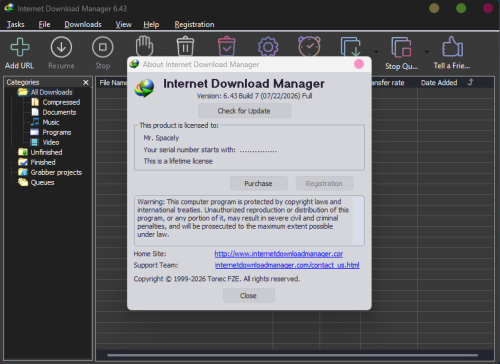Select All Downloads category
The width and height of the screenshot is (500, 364).
pos(52,92)
